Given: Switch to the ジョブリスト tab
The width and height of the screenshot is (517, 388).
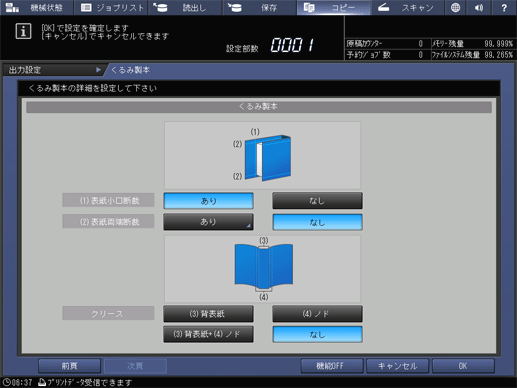Looking at the screenshot, I should click(x=111, y=7).
